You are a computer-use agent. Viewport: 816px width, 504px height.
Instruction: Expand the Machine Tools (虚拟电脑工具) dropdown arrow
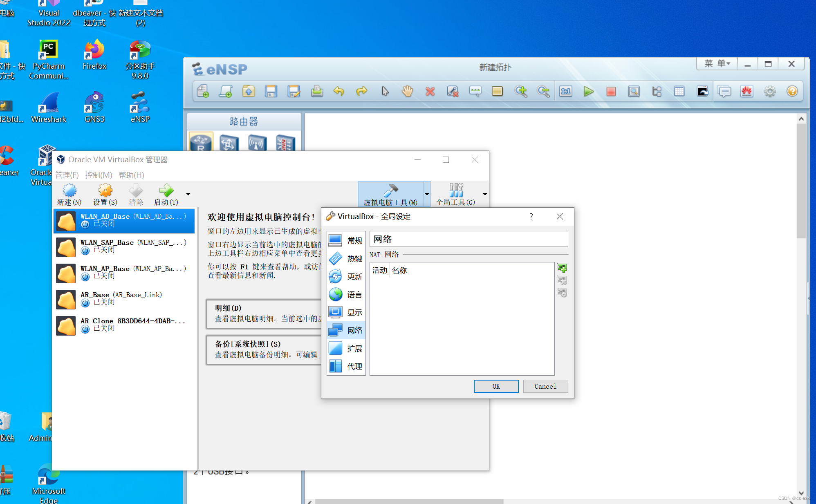point(427,194)
